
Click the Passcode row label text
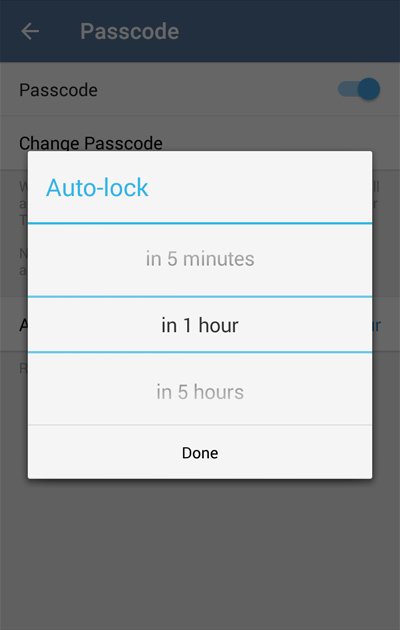click(58, 90)
